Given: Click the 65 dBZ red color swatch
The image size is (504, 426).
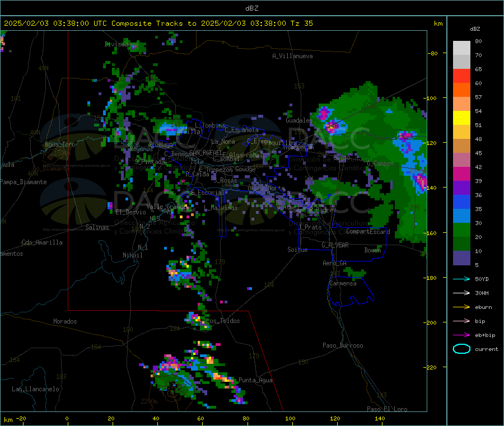Looking at the screenshot, I should click(461, 76).
